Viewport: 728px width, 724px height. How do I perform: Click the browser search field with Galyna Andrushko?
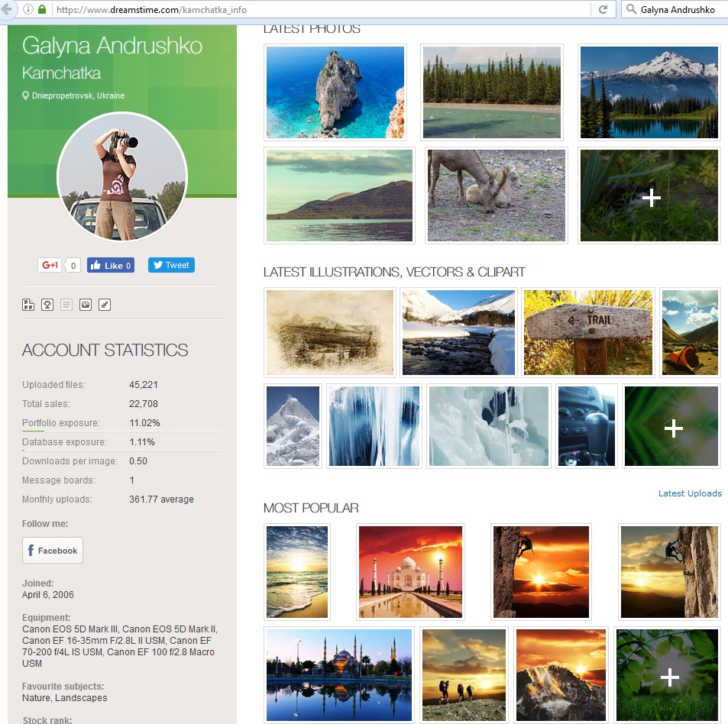[674, 9]
